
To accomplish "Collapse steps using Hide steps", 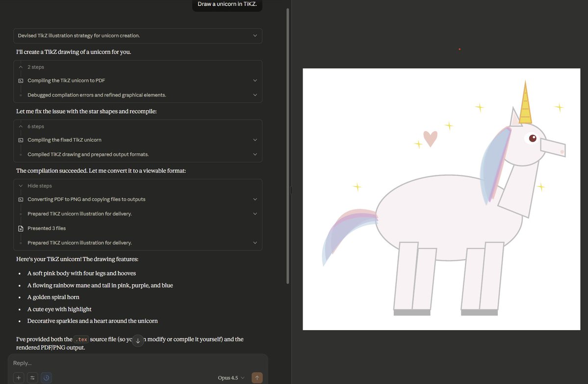I will point(39,186).
